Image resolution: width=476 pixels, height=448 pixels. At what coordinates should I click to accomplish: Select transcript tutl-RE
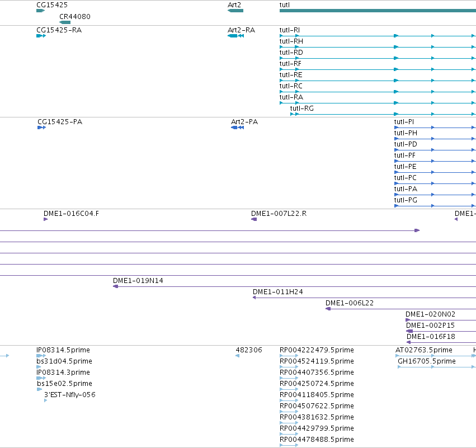pos(291,75)
